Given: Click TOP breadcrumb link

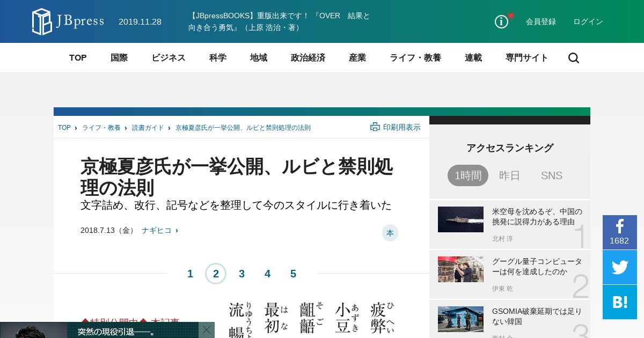Looking at the screenshot, I should point(64,128).
